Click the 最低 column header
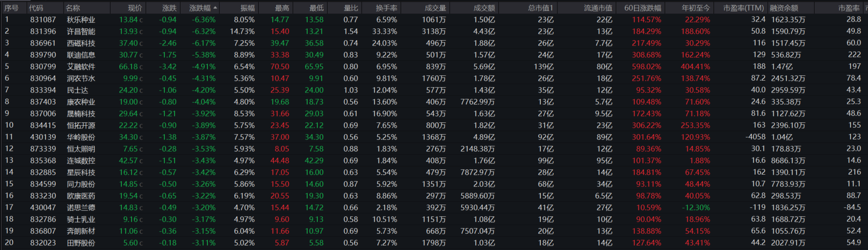This screenshot has width=868, height=250. click(x=316, y=8)
